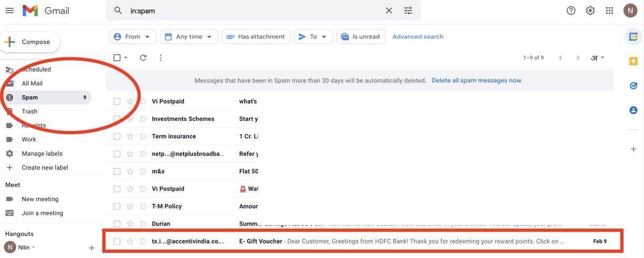Star the E- Gift Voucher email
This screenshot has height=258, width=644.
130,241
